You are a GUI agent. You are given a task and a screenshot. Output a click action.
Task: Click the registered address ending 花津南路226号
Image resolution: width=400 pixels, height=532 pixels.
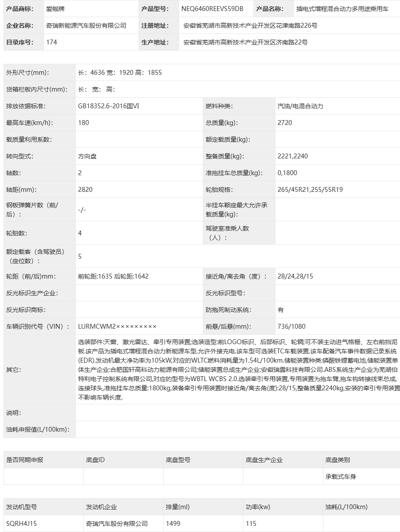250,26
